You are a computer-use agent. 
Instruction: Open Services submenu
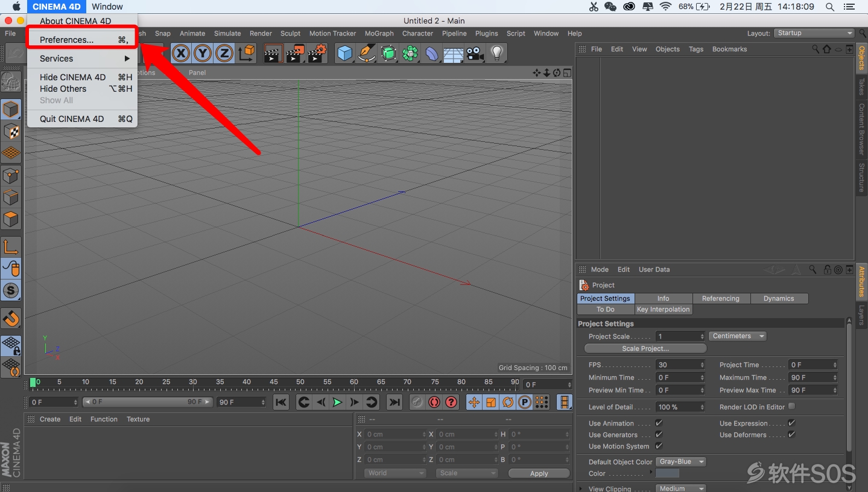tap(82, 59)
